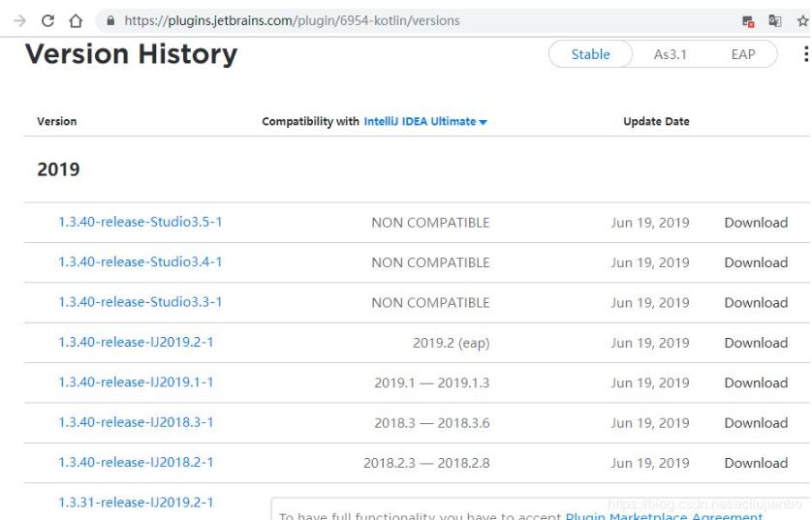Image resolution: width=812 pixels, height=520 pixels.
Task: Open version 1.3.40-release-Studio3.3-1
Action: pyautogui.click(x=140, y=302)
